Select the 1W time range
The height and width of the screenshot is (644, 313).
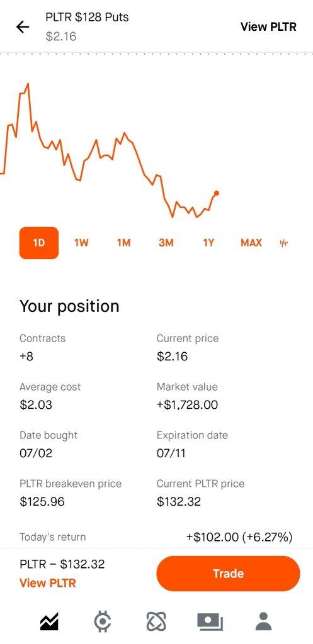[81, 243]
